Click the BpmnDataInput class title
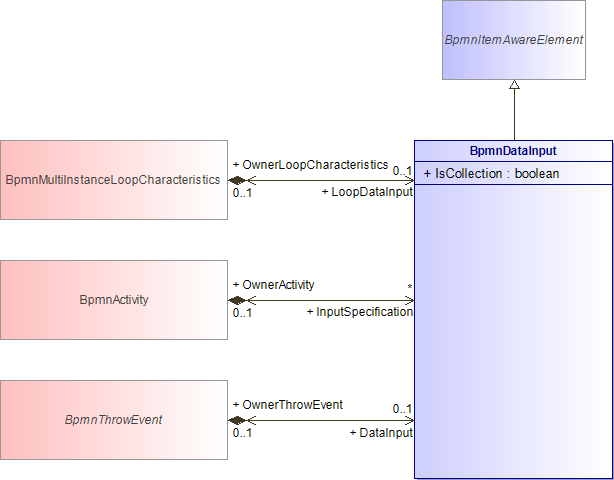Screen dimensions: 614x480 click(x=513, y=151)
